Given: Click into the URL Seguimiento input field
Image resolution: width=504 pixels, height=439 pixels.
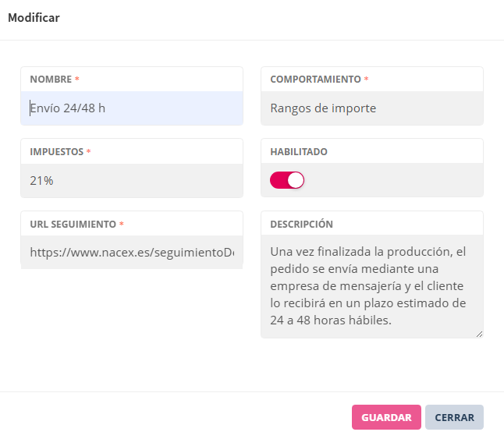Looking at the screenshot, I should tap(131, 253).
